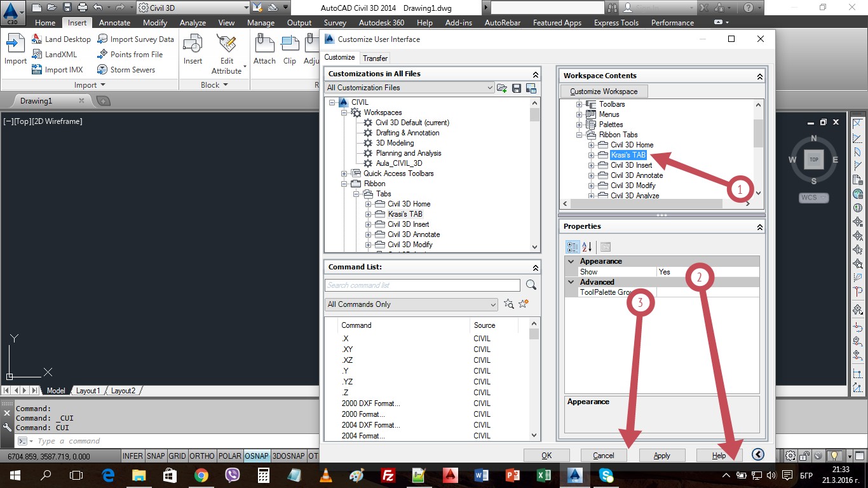Switch to the Transfer tab in CUI dialog

[375, 58]
